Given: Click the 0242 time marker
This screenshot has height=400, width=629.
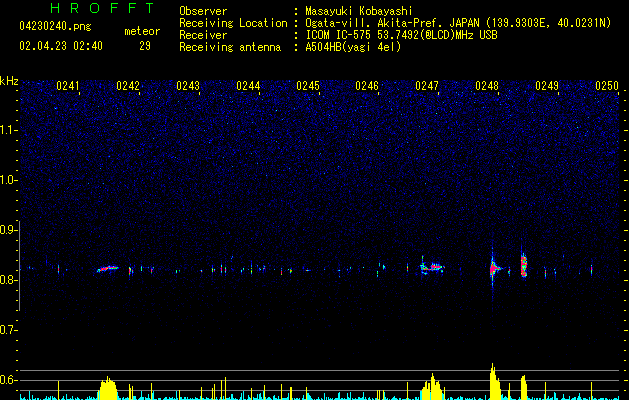Looking at the screenshot, I should [x=128, y=86].
